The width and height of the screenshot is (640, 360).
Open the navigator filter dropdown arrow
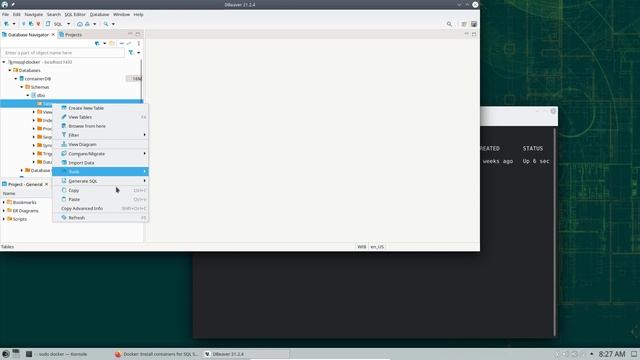click(x=139, y=53)
